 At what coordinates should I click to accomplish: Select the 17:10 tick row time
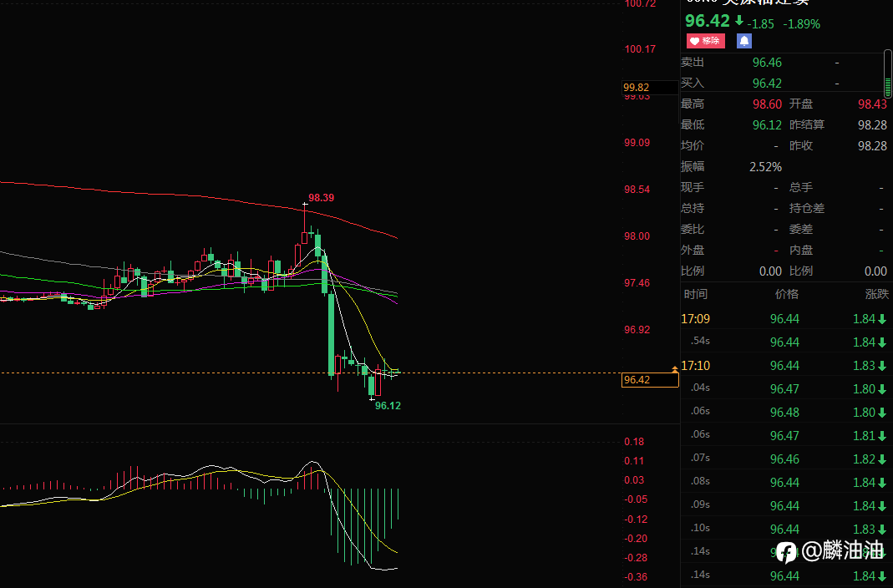tap(695, 366)
